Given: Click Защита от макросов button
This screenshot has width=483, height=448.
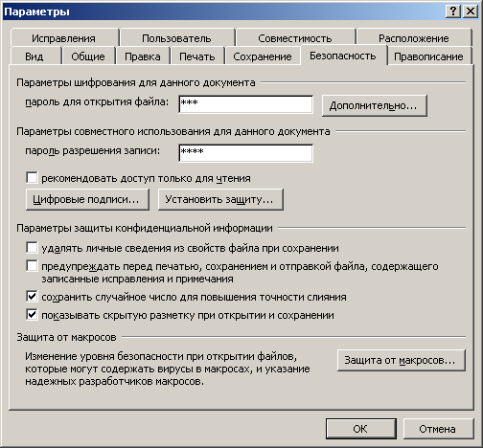Looking at the screenshot, I should coord(401,360).
